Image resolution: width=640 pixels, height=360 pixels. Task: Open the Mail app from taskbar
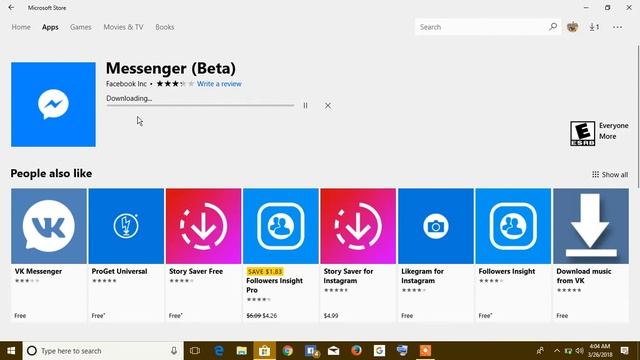333,351
